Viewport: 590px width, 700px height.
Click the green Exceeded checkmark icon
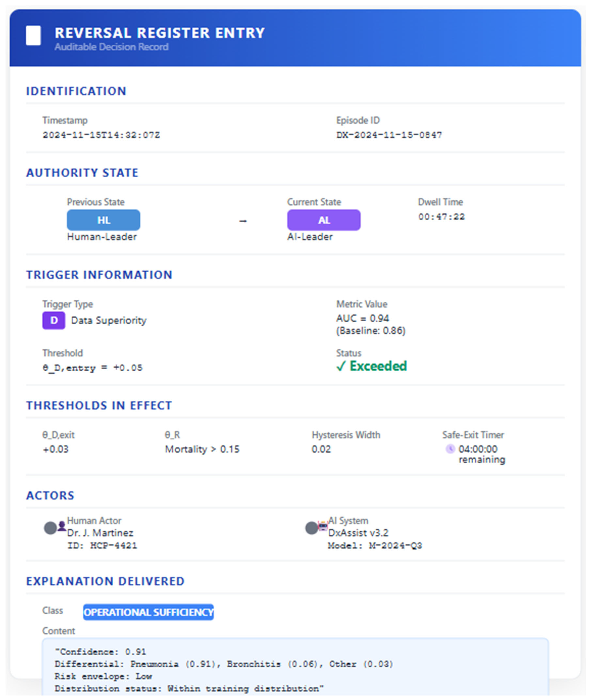[x=340, y=367]
